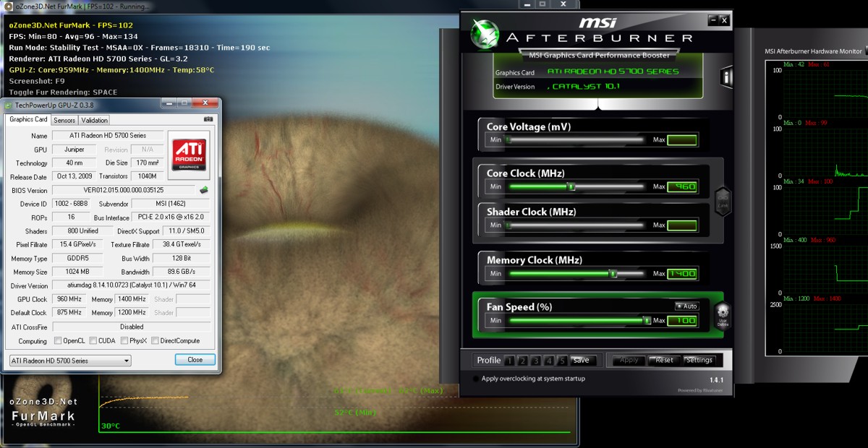Click the Device ID 1002 - 68B8 field
Image resolution: width=868 pixels, height=448 pixels.
click(69, 204)
